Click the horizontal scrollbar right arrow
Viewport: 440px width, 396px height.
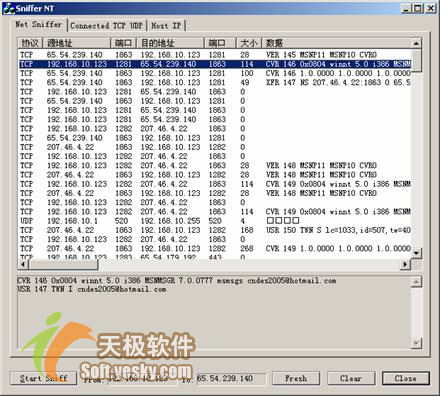coord(405,264)
